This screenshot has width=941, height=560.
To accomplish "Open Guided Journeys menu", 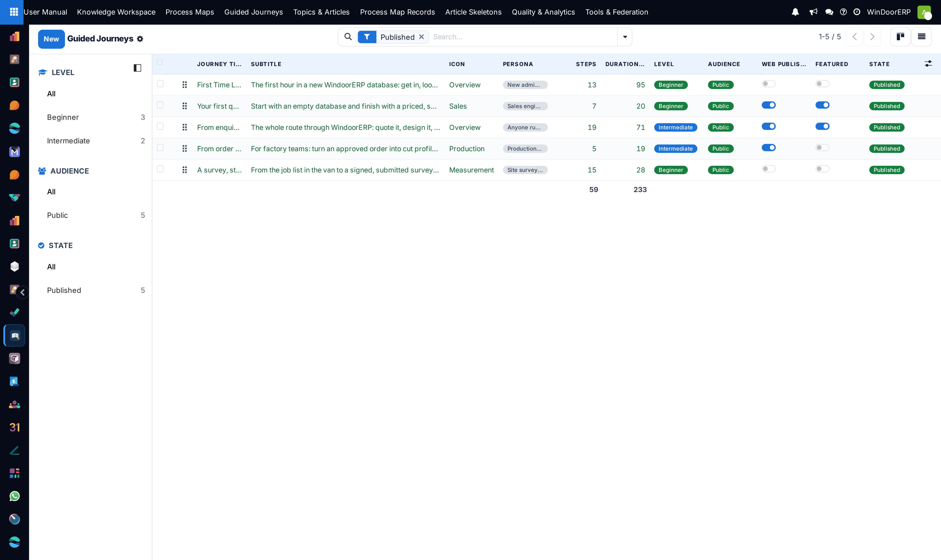I will pos(254,12).
